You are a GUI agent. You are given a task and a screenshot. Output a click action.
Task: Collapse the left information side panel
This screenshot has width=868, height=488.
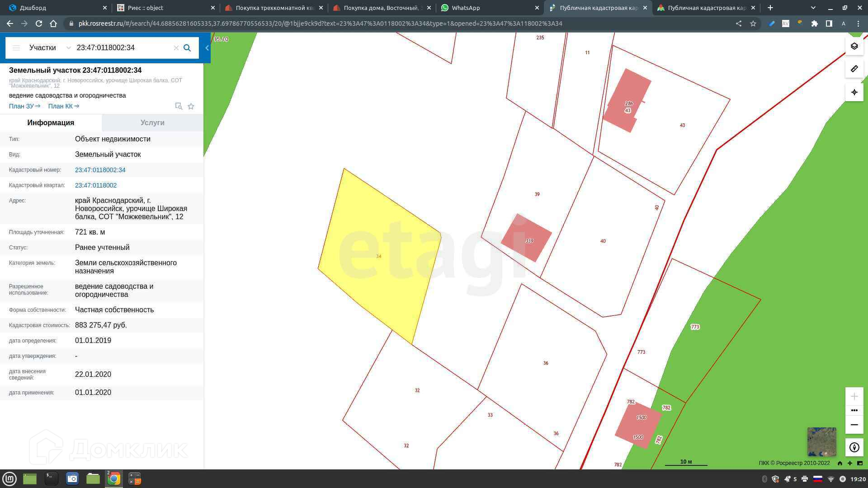[x=207, y=48]
